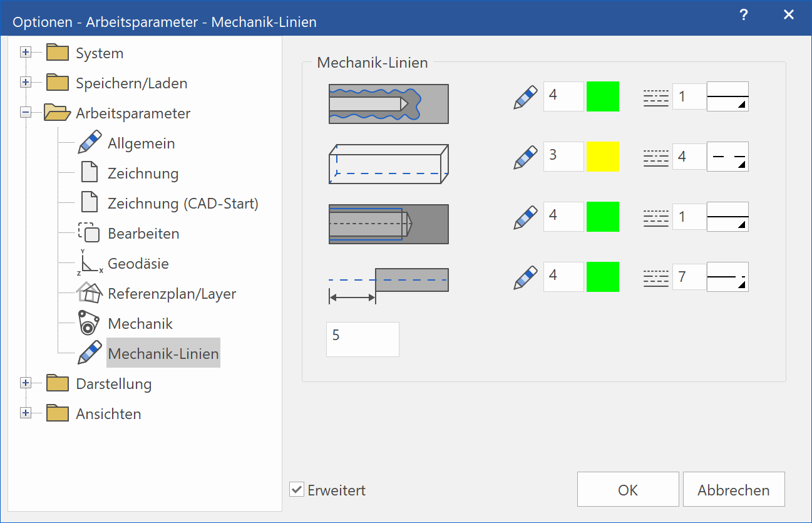Expand the Speichern/Laden tree node
The image size is (812, 523).
click(x=26, y=83)
